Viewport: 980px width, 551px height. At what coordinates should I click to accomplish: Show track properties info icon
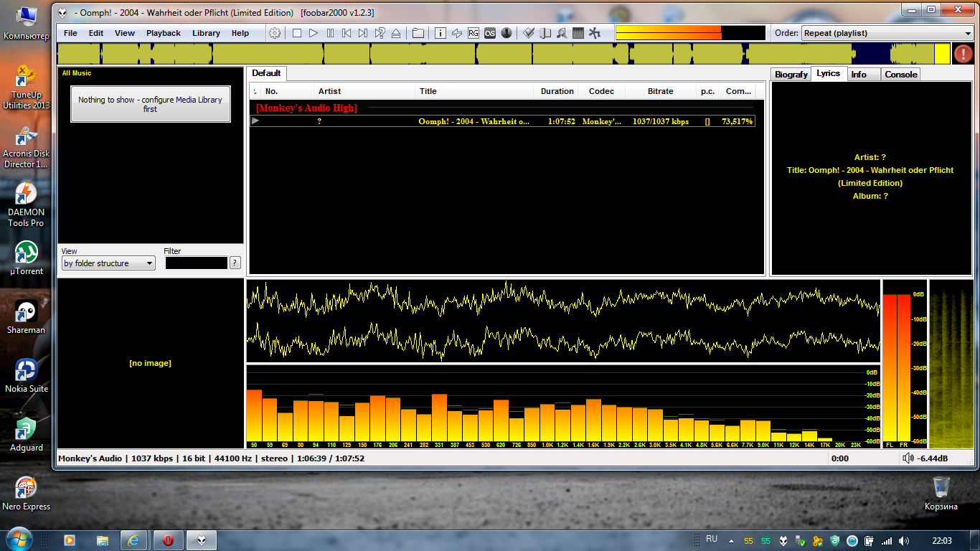pyautogui.click(x=440, y=33)
